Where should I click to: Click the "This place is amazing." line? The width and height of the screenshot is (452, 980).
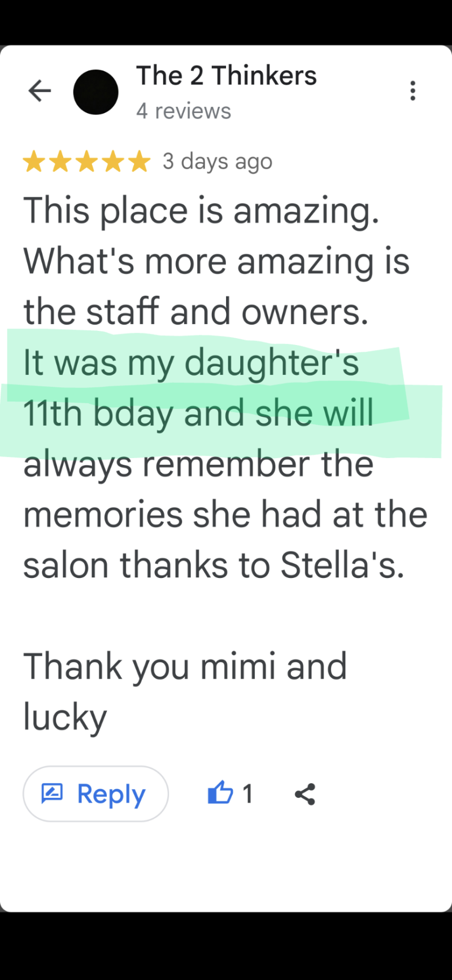coord(201,210)
